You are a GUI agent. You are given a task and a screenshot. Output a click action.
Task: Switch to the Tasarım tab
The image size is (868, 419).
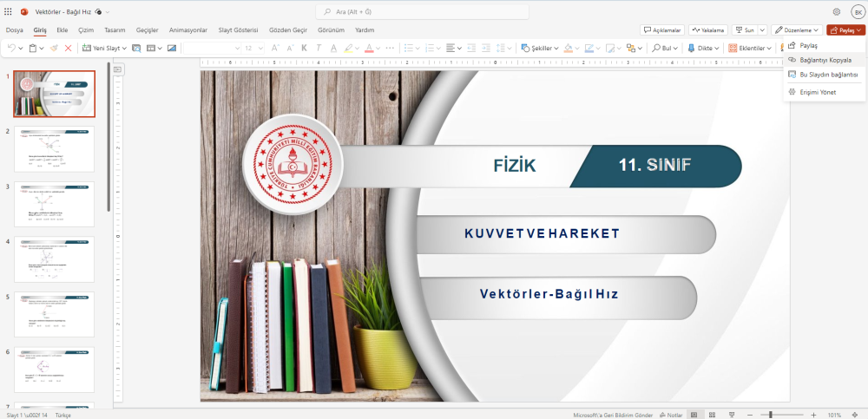(x=115, y=29)
